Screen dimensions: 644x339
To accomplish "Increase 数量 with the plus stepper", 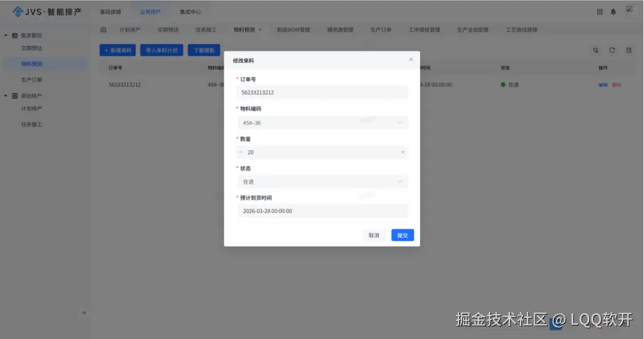I will [x=403, y=152].
